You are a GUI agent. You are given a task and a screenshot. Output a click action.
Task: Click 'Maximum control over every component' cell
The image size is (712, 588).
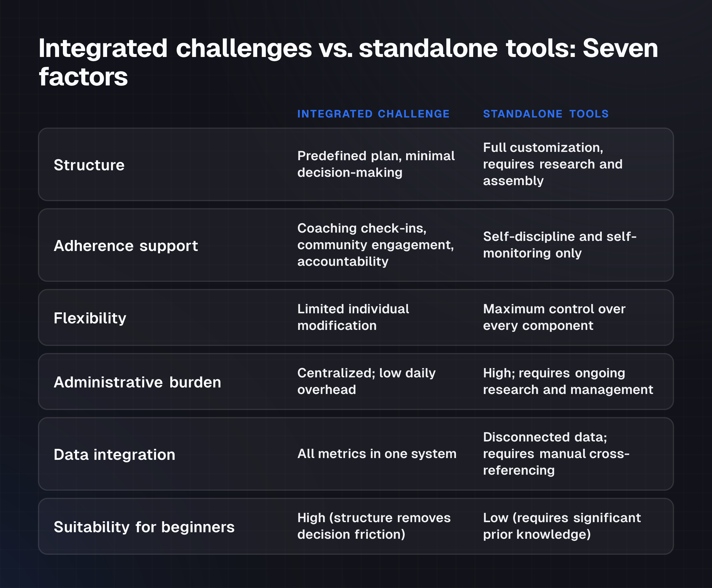[x=554, y=317]
